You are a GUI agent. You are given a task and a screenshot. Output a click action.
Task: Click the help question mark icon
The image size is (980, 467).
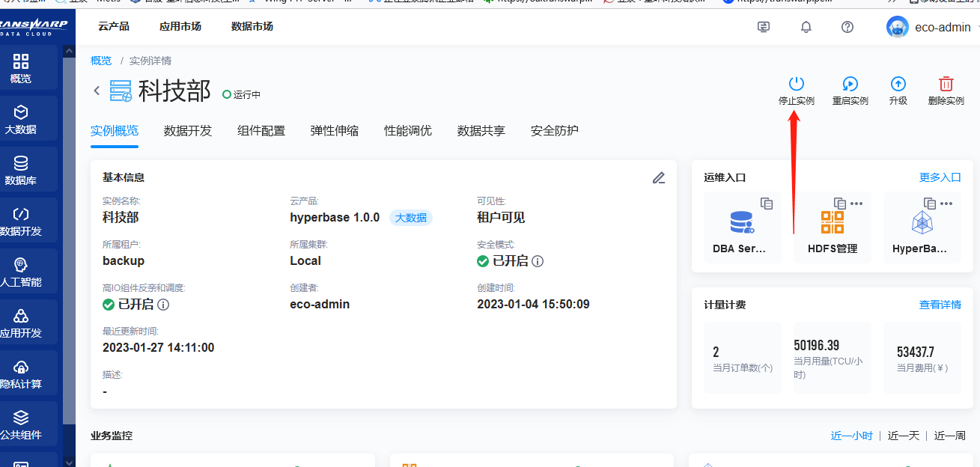point(847,27)
